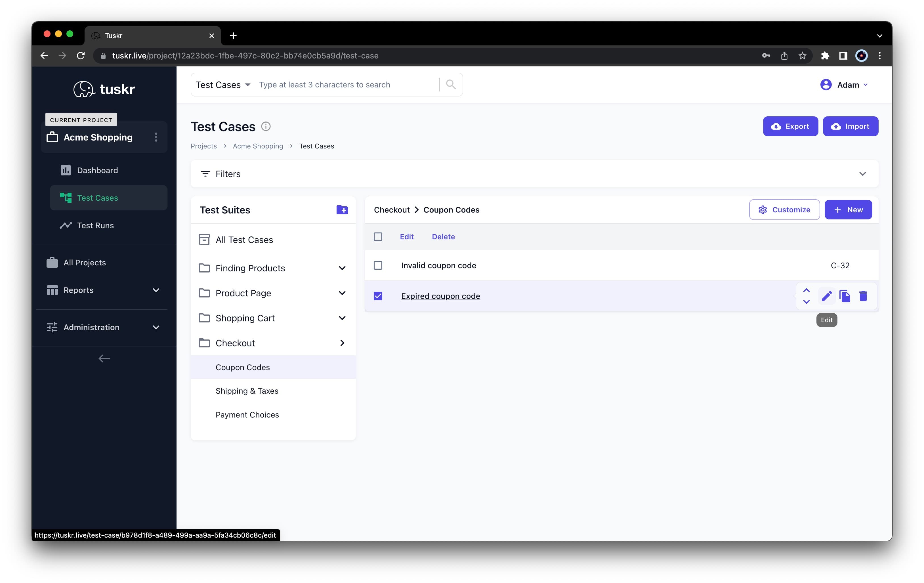Check the Invalid coupon code checkbox
The image size is (924, 583).
point(378,265)
